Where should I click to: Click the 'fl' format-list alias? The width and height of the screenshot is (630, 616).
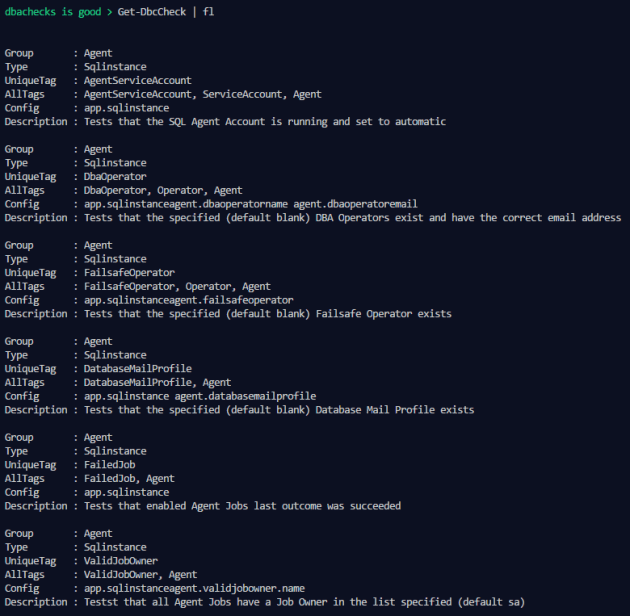point(207,10)
